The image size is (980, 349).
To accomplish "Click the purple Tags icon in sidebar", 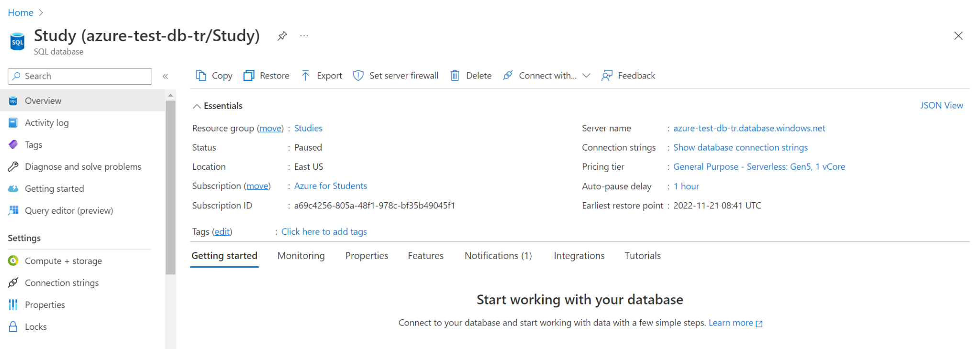I will coord(13,144).
